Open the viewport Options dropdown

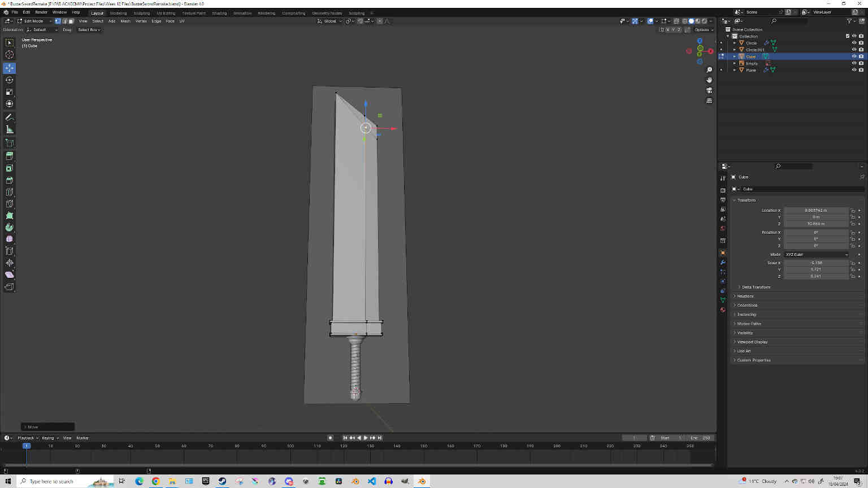704,29
